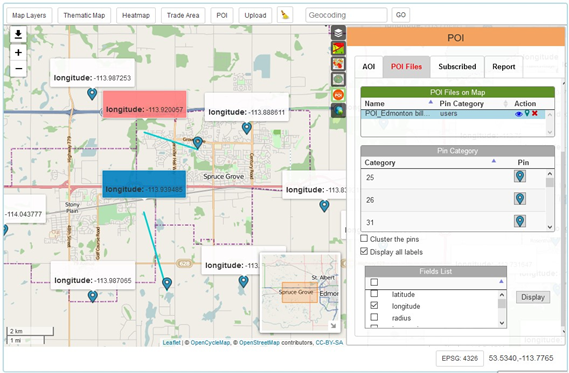Open the Map Layers menu
Viewport: 569px width, 373px height.
pyautogui.click(x=29, y=15)
